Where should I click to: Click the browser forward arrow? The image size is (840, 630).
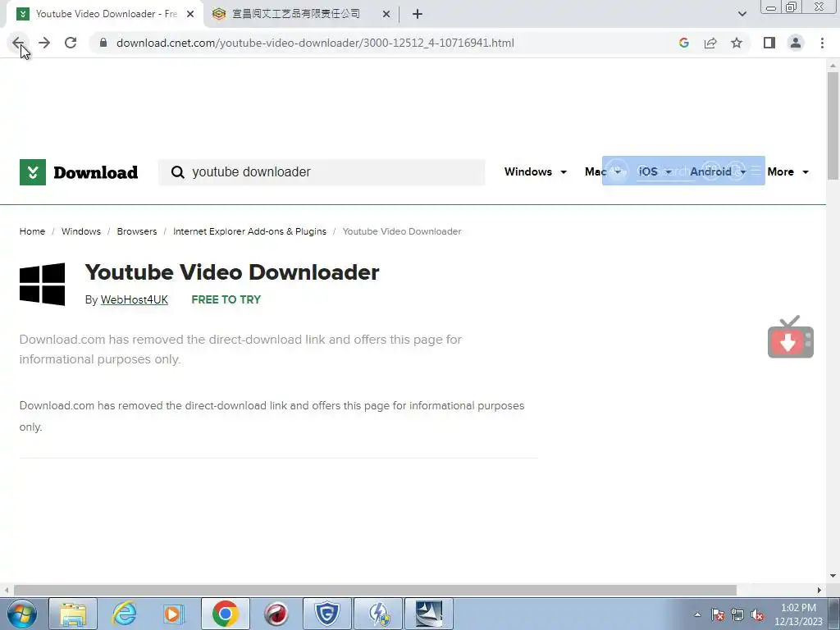(44, 43)
